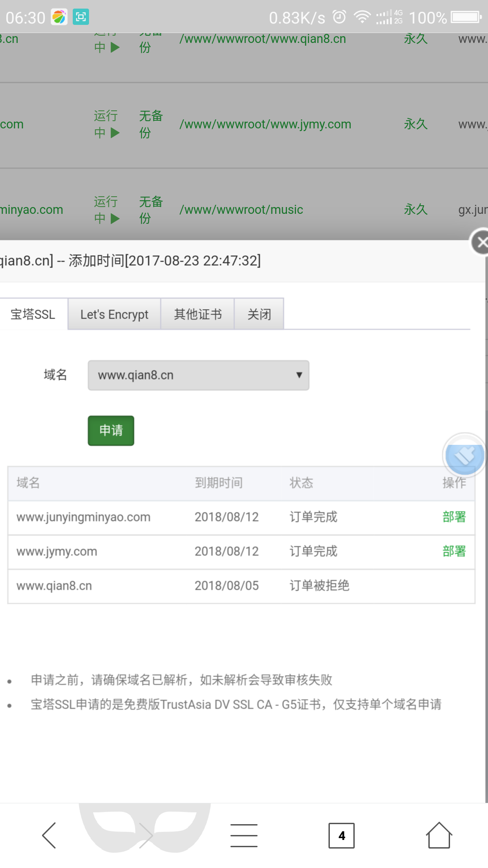Tap the floating blue cleaner icon

(464, 455)
